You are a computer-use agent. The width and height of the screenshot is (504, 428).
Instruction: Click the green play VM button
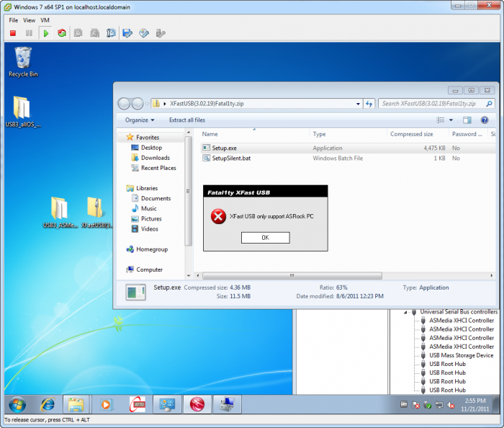tap(45, 33)
